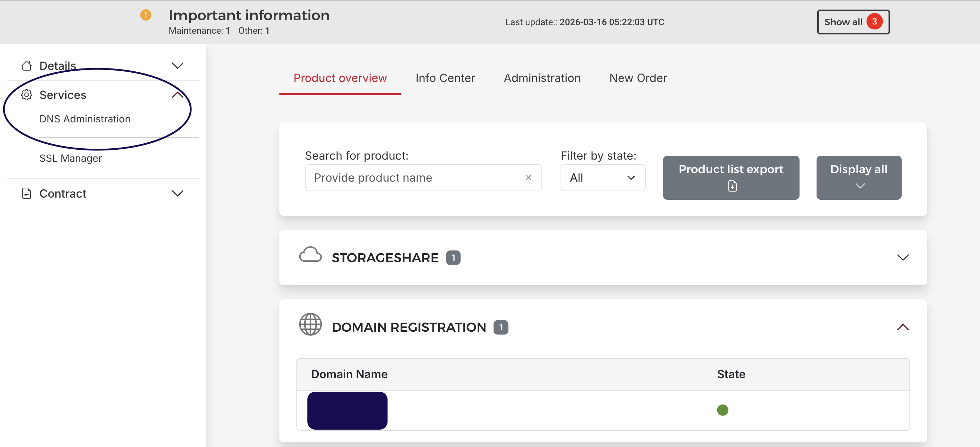Screen dimensions: 980x447
Task: Open the Administration tab
Action: click(542, 78)
